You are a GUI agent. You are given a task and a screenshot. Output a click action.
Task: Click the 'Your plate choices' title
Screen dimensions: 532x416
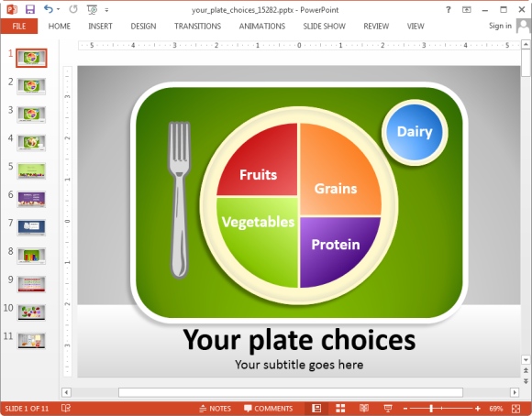pyautogui.click(x=299, y=340)
